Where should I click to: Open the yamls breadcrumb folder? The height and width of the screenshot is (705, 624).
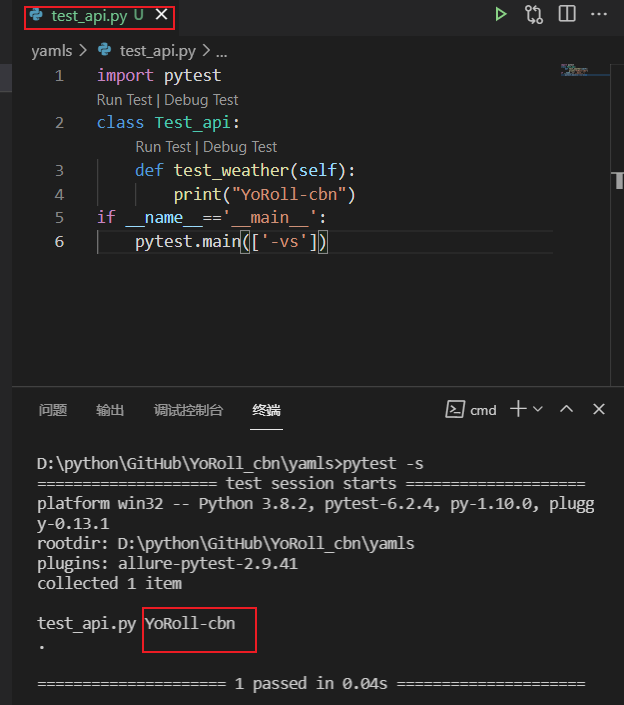coord(52,51)
